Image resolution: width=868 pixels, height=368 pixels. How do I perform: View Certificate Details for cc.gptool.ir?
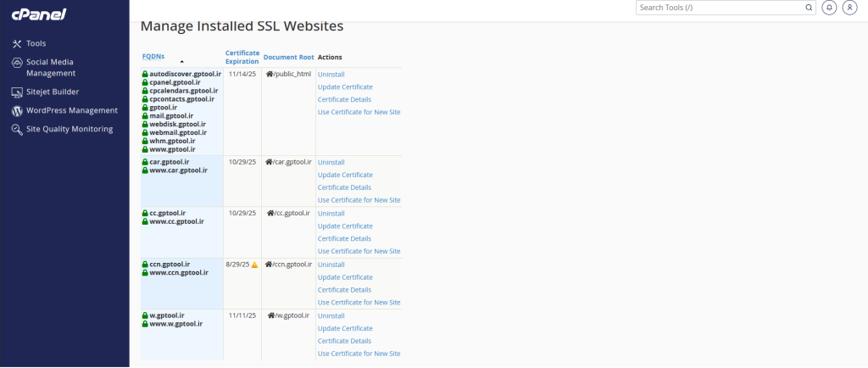[x=344, y=238]
